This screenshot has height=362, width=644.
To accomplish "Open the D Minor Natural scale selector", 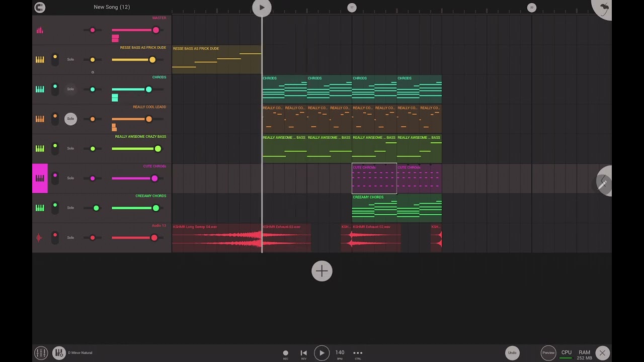I will point(80,353).
